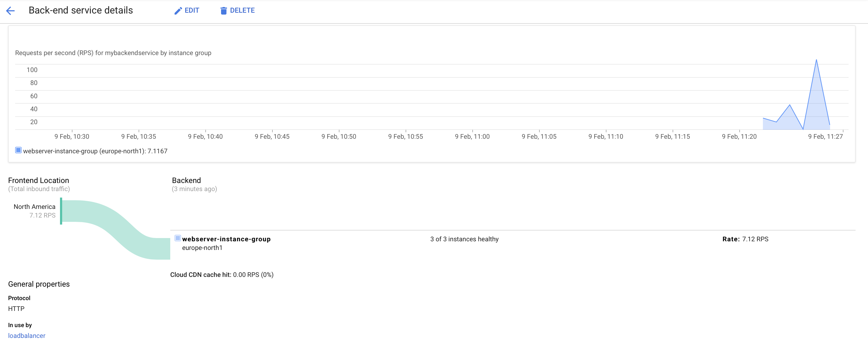Click the 9 Feb, 11:27 axis label
The image size is (868, 346).
click(x=825, y=137)
